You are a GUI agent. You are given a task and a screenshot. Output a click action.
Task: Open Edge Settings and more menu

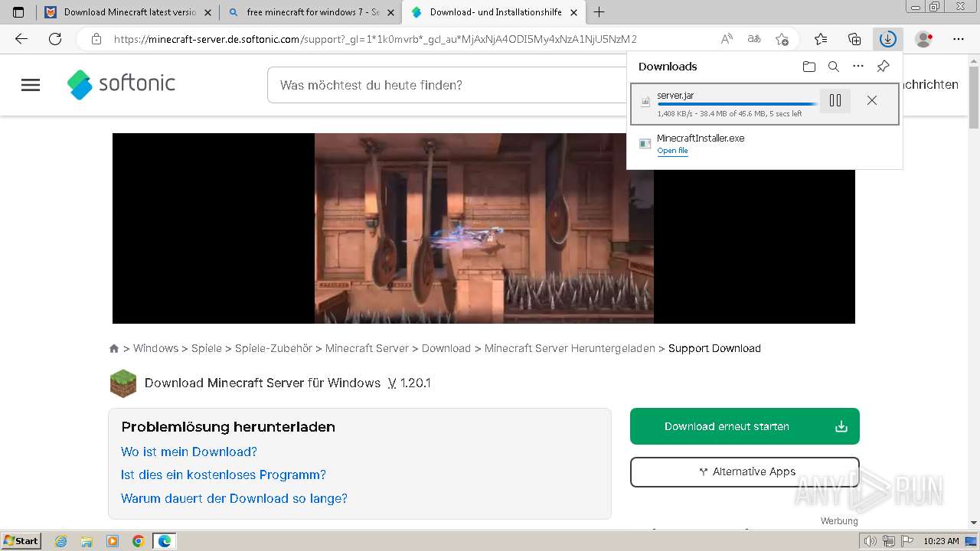click(959, 39)
